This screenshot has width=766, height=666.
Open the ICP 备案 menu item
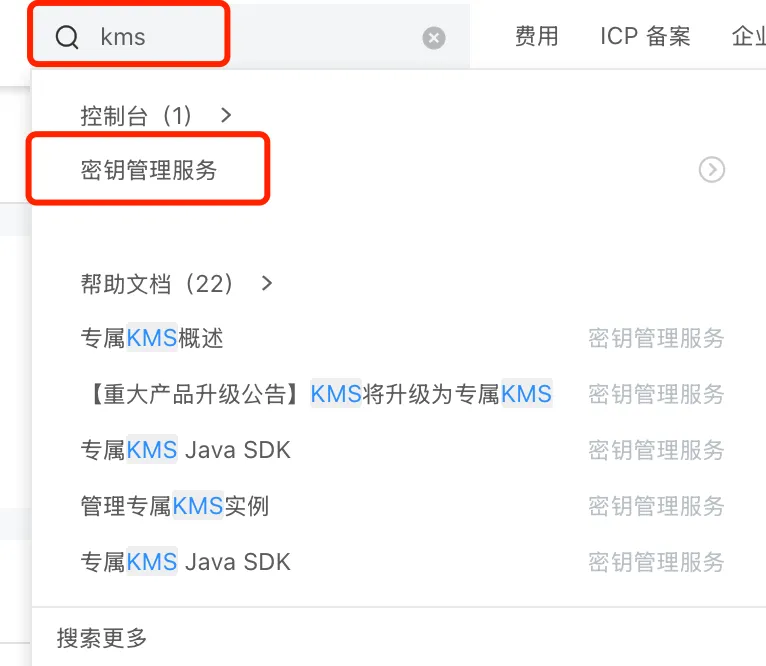pyautogui.click(x=645, y=37)
